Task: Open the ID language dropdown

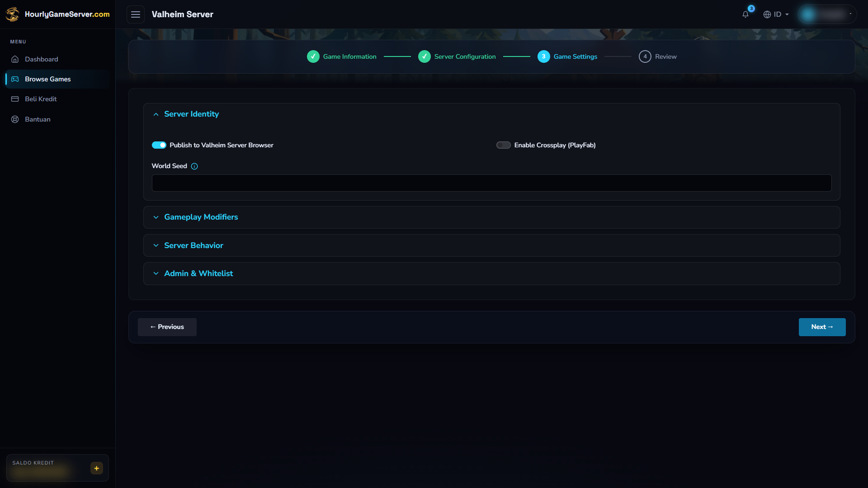Action: pos(776,14)
